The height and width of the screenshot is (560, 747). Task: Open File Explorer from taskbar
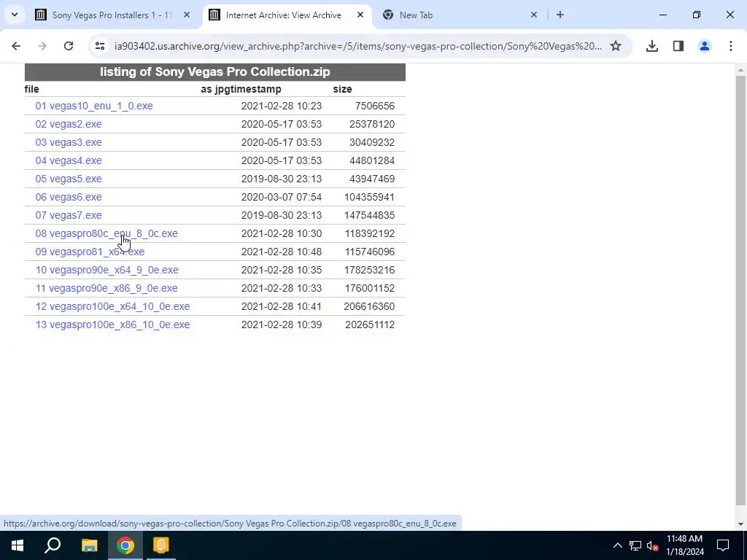coord(89,545)
